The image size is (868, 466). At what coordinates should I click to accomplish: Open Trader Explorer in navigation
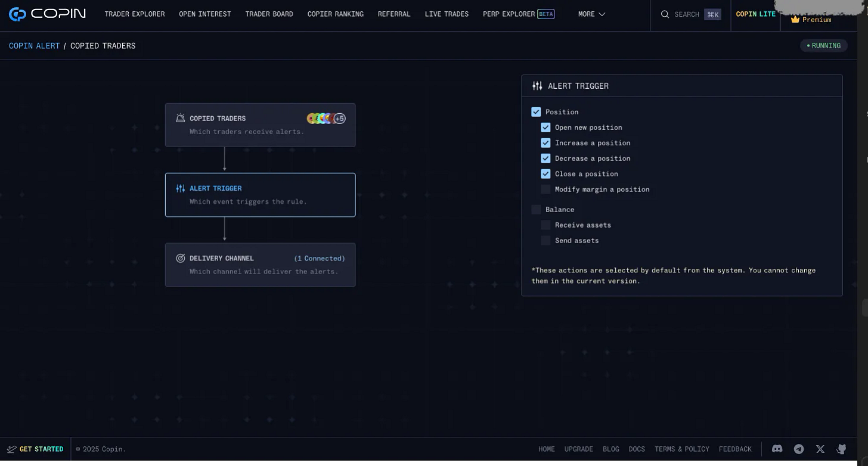tap(135, 14)
